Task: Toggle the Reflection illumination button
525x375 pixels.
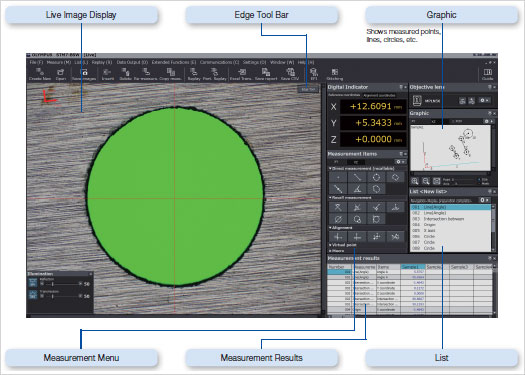Action: click(33, 283)
